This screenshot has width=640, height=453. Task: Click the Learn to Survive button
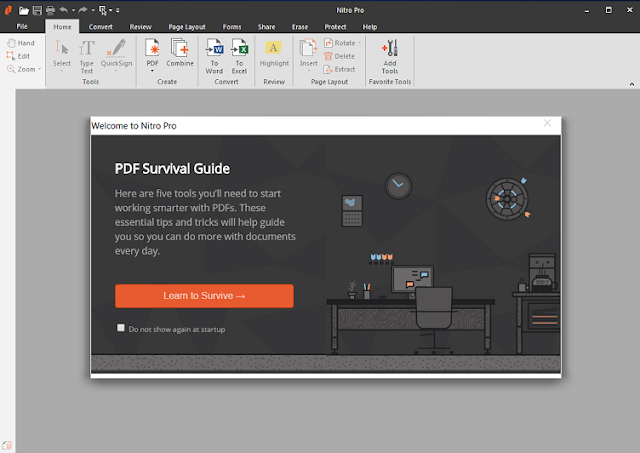pos(204,296)
